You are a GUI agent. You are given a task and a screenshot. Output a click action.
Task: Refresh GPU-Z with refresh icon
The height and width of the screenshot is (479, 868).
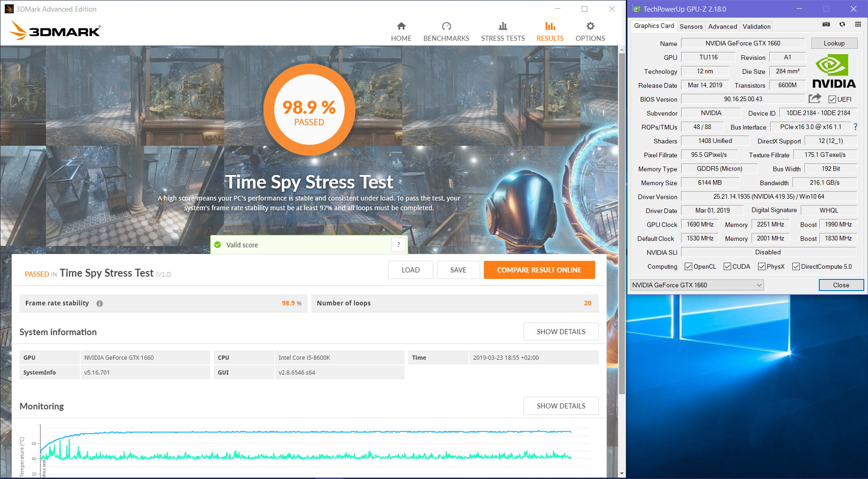tap(842, 24)
